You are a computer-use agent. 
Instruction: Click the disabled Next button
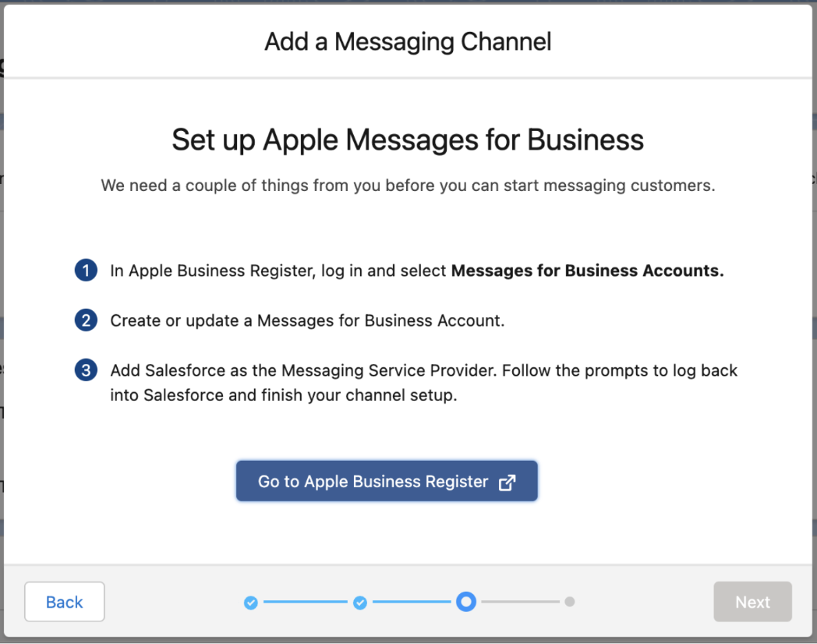pos(752,602)
